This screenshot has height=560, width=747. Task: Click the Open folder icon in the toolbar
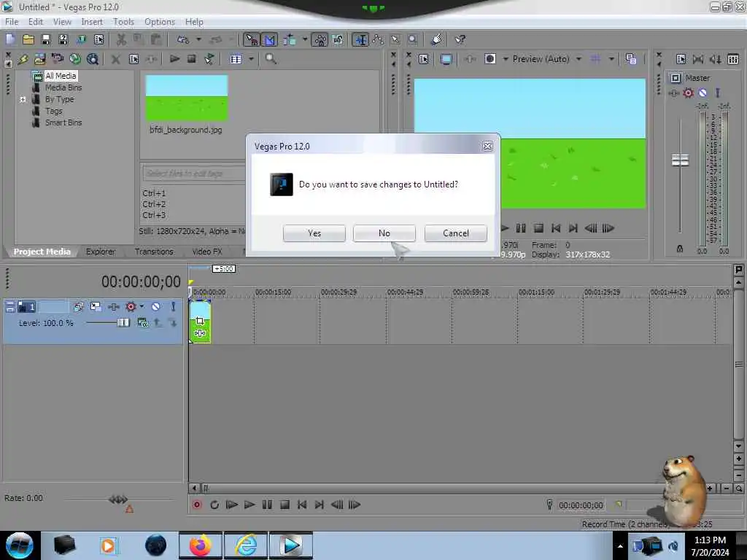[28, 39]
